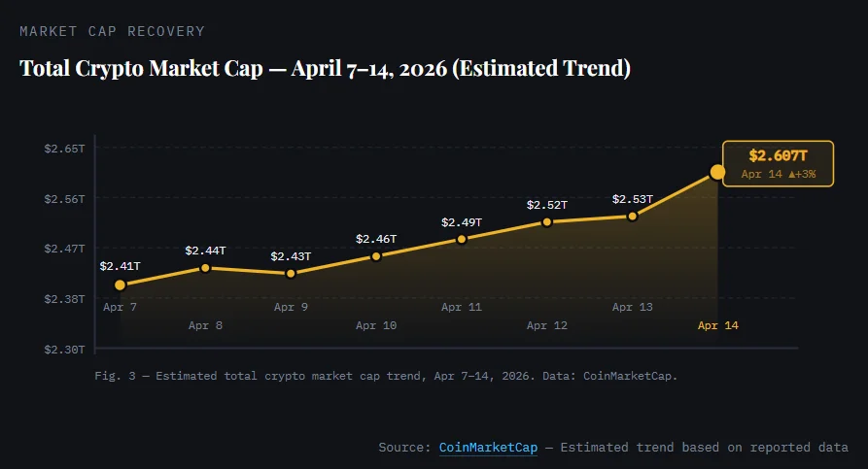Click the $2.47T y-axis tick label
The width and height of the screenshot is (868, 469).
tap(64, 249)
